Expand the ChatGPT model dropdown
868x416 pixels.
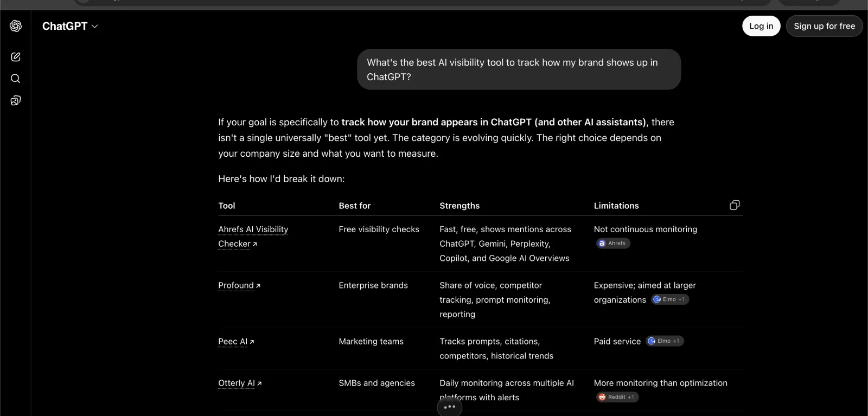coord(70,26)
